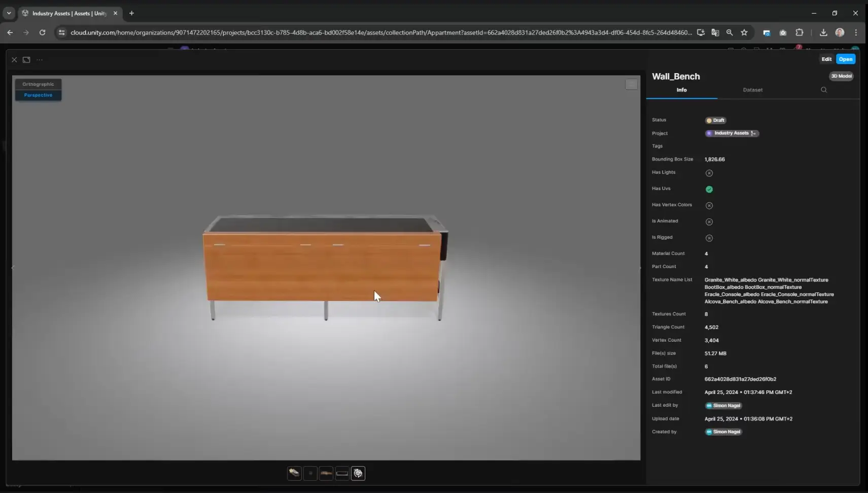Image resolution: width=868 pixels, height=493 pixels.
Task: Bookmark this page with the star icon
Action: 745,32
